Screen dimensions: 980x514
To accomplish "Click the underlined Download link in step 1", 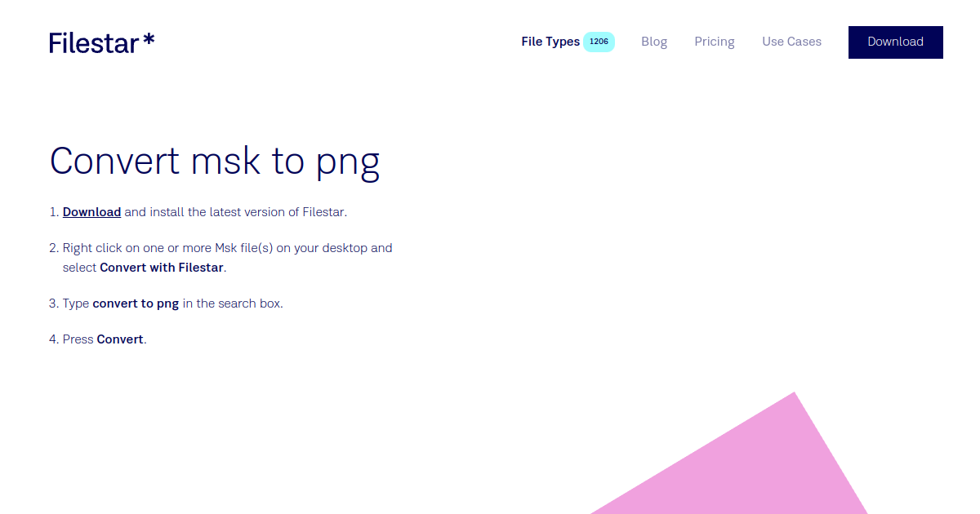I will click(x=91, y=211).
